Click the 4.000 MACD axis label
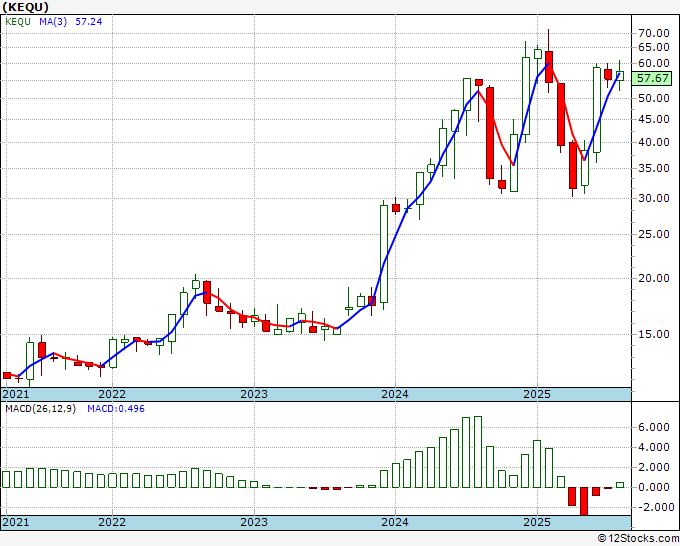 (654, 448)
